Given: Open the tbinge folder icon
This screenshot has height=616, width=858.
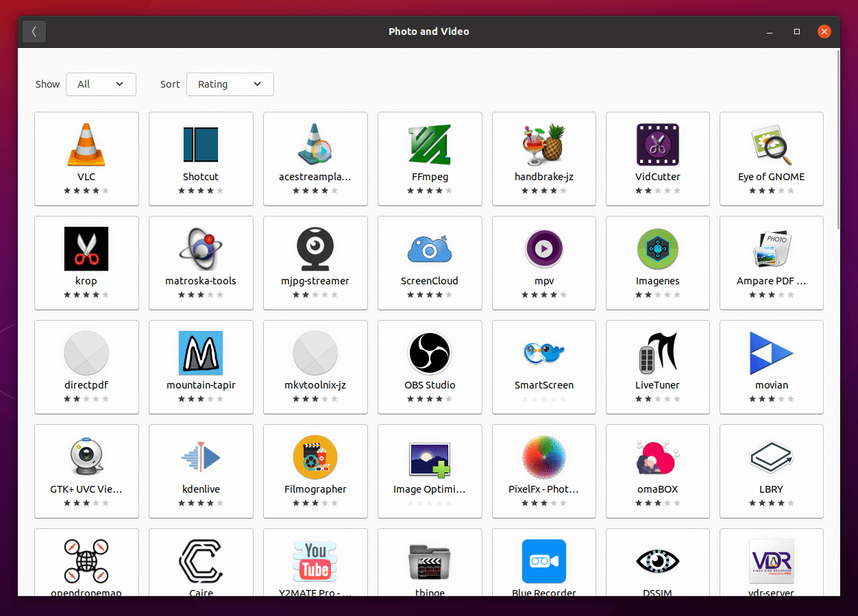Looking at the screenshot, I should pyautogui.click(x=430, y=563).
